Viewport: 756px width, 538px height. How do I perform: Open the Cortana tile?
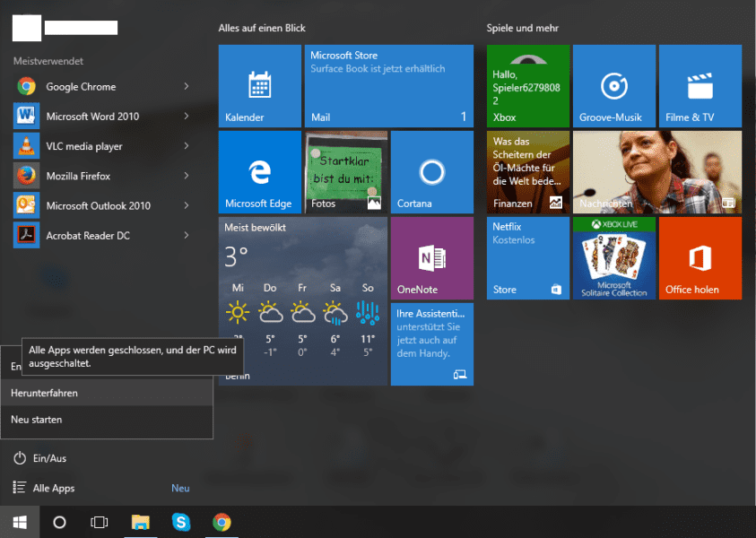click(431, 172)
